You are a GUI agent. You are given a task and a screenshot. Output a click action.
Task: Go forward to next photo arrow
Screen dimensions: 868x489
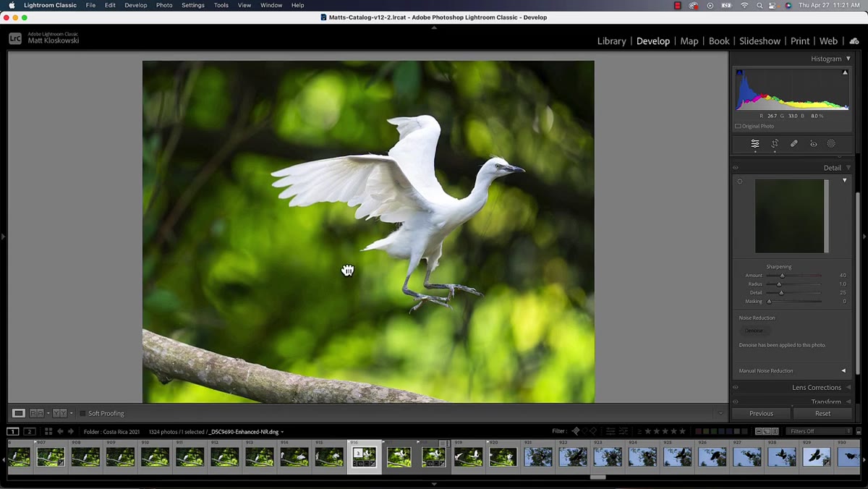tap(71, 432)
